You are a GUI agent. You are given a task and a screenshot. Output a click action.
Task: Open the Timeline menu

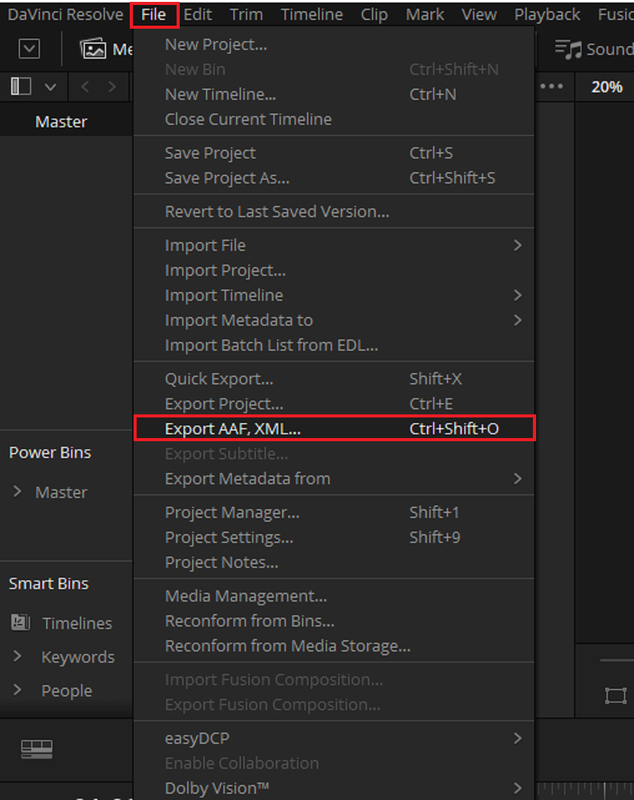tap(312, 15)
